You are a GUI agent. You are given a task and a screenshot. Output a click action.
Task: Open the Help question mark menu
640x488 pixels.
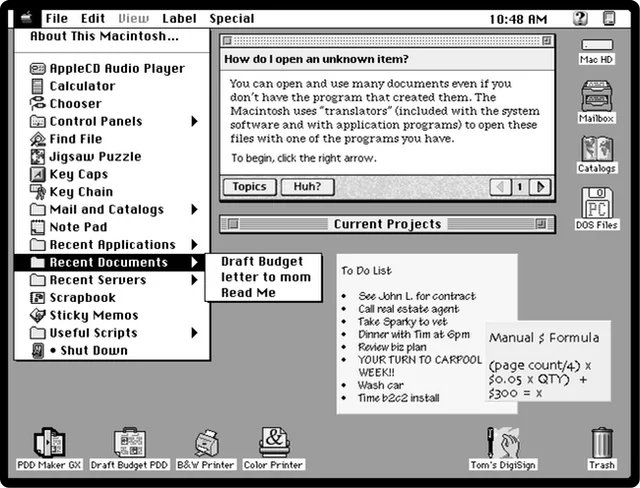pyautogui.click(x=580, y=18)
